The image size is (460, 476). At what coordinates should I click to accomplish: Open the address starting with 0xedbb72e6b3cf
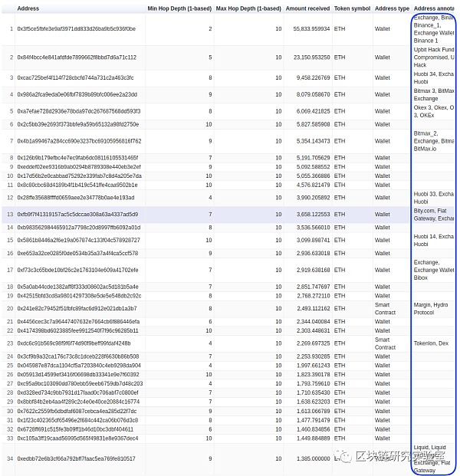click(76, 459)
